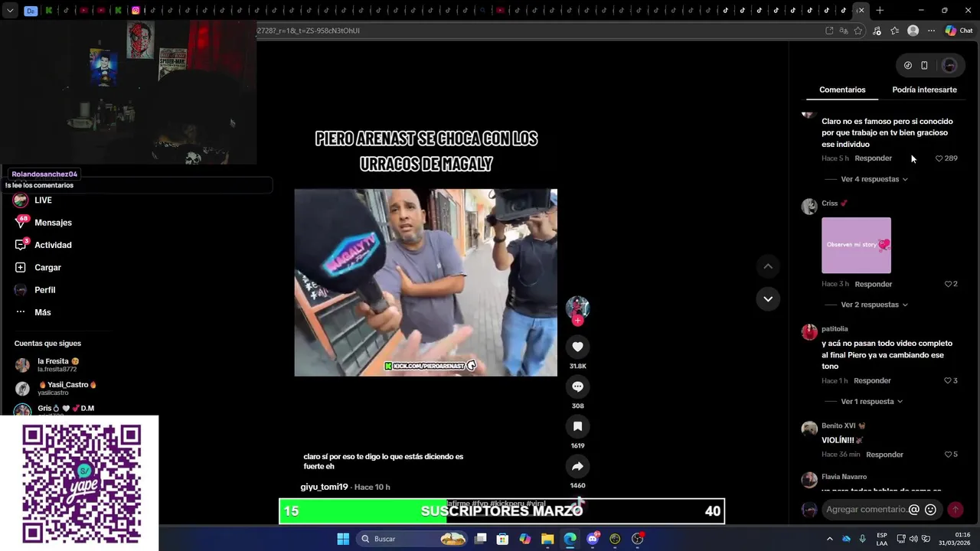Open Edge settings three-dot menu
This screenshot has height=551, width=980.
coord(931,31)
